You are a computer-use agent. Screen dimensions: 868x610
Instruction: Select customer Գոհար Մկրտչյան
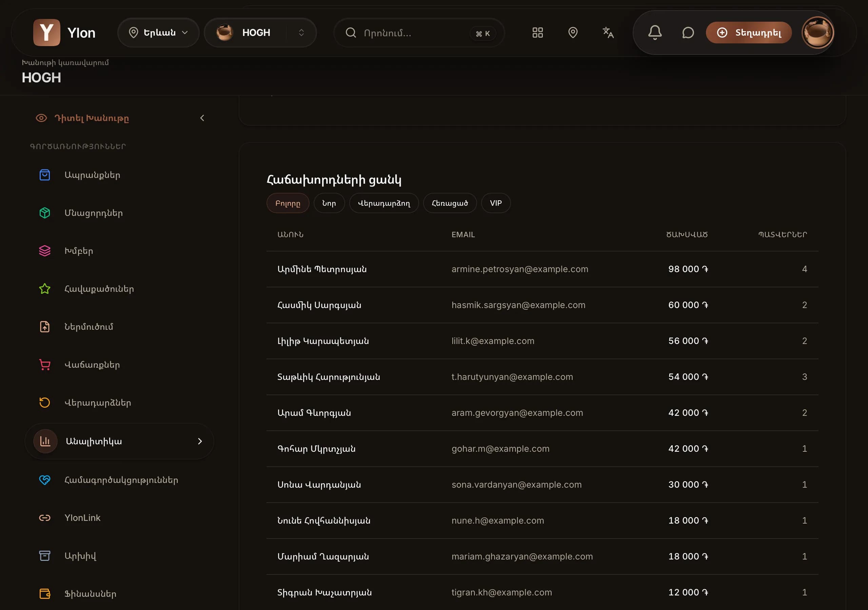[316, 449]
